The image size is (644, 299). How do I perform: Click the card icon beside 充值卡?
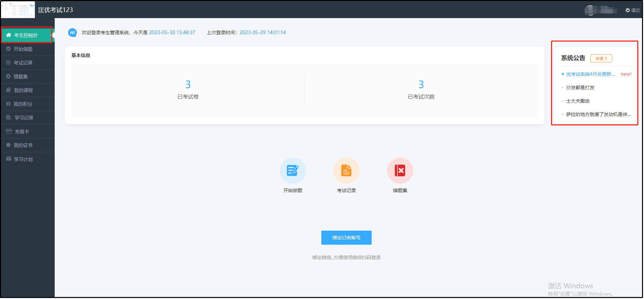coord(9,131)
